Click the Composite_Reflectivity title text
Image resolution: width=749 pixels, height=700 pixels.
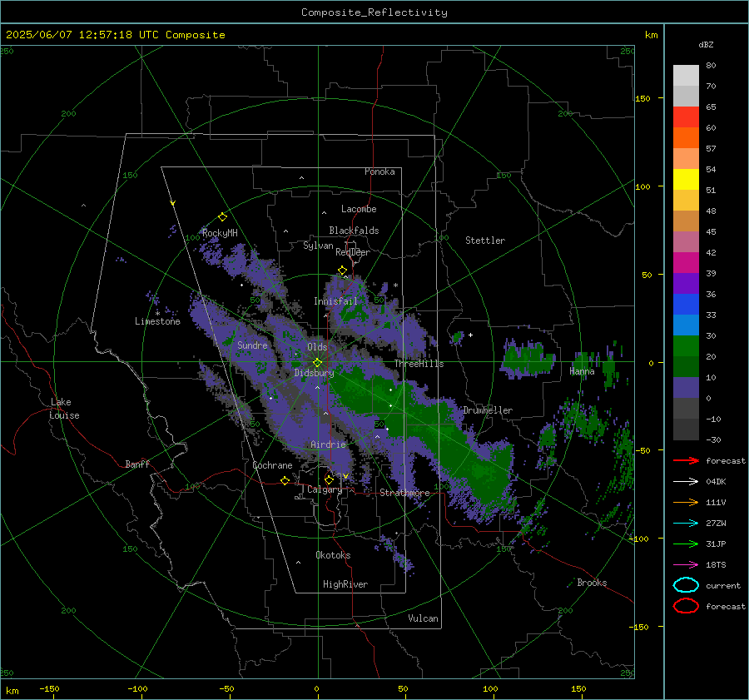[x=374, y=12]
